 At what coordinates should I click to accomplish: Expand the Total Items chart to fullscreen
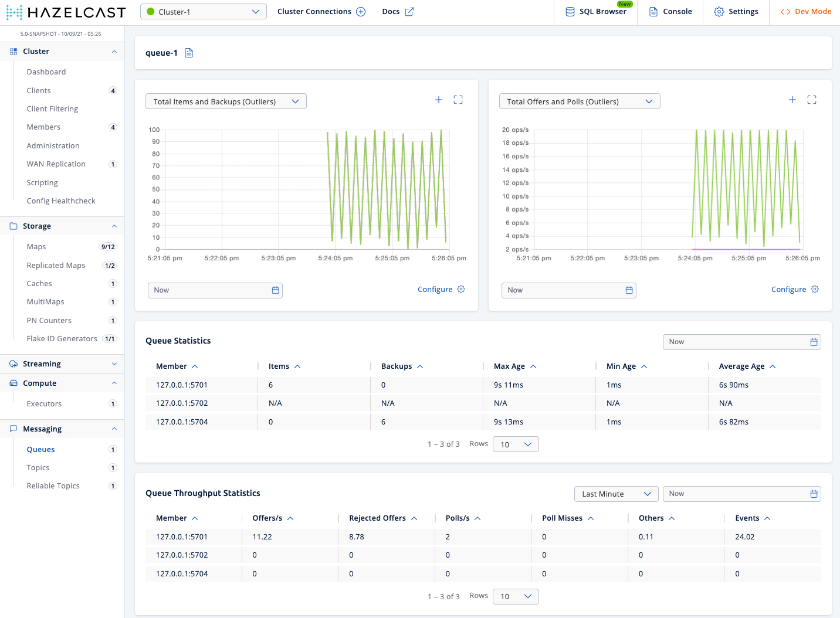pyautogui.click(x=458, y=100)
